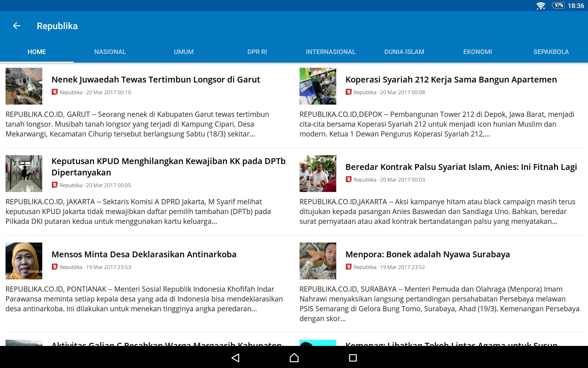Tap Republika logo icon under Nenek Juwaedah headline

click(55, 92)
